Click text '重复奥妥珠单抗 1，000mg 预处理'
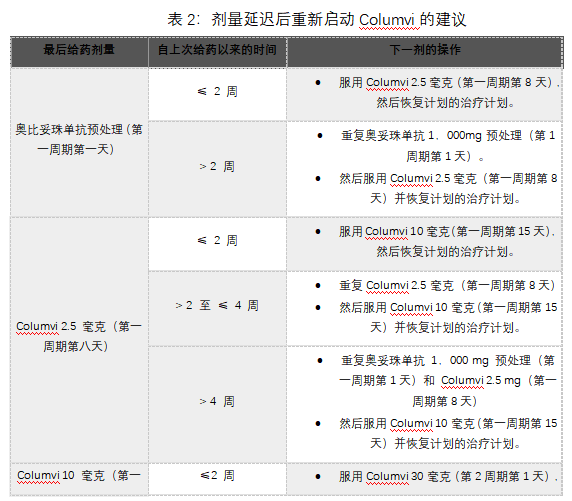This screenshot has width=572, height=501. click(x=432, y=136)
